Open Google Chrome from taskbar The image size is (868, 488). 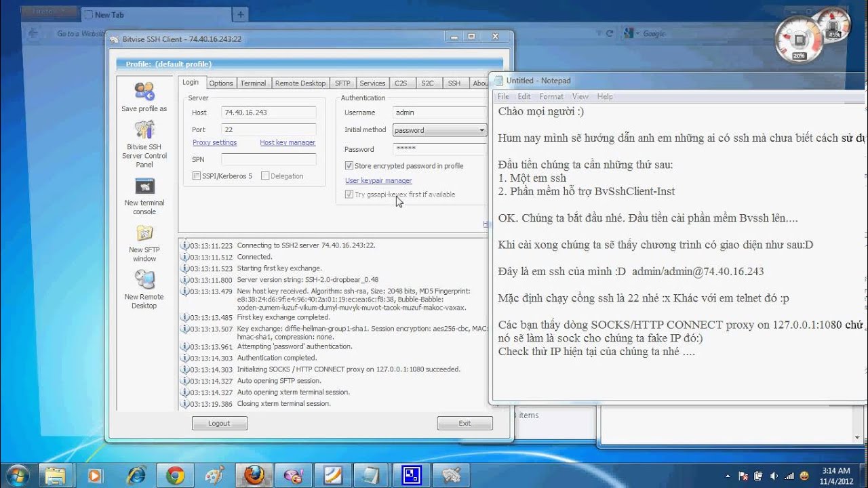tap(174, 475)
